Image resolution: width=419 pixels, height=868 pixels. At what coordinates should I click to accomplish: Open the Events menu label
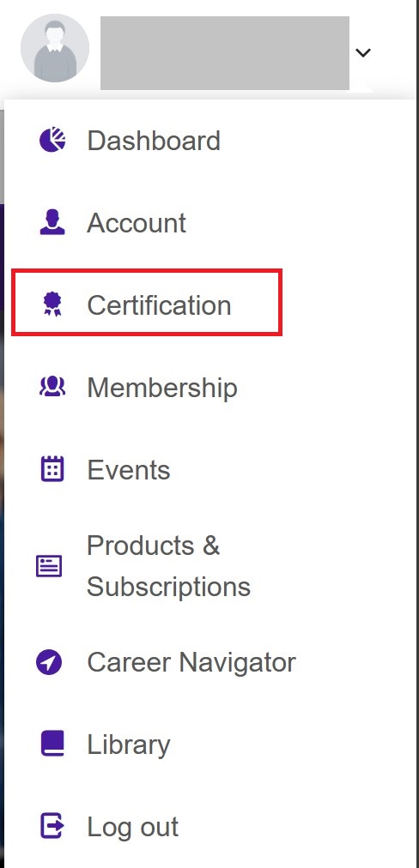(129, 470)
